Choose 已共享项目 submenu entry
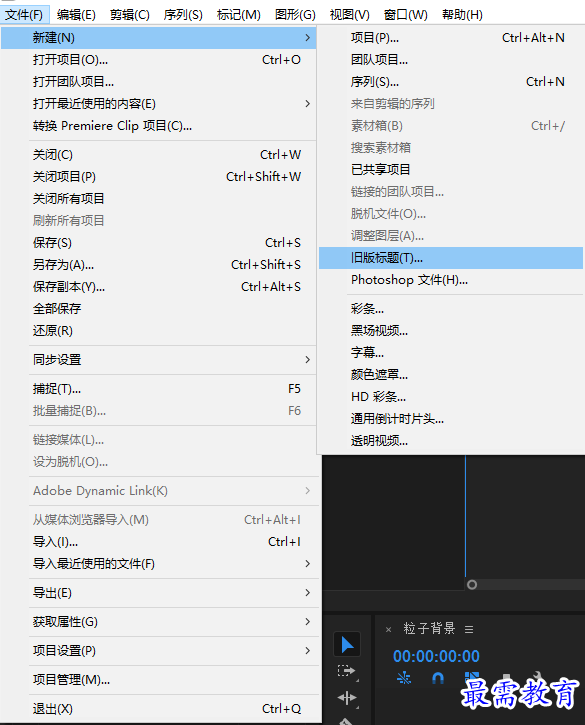 (451, 170)
